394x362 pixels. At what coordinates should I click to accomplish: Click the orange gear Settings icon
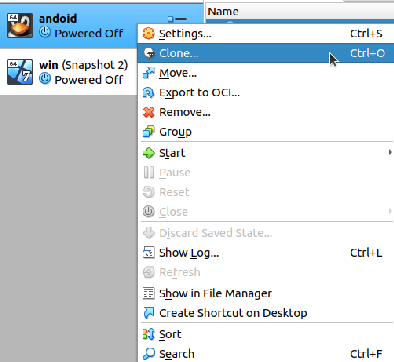pyautogui.click(x=149, y=33)
